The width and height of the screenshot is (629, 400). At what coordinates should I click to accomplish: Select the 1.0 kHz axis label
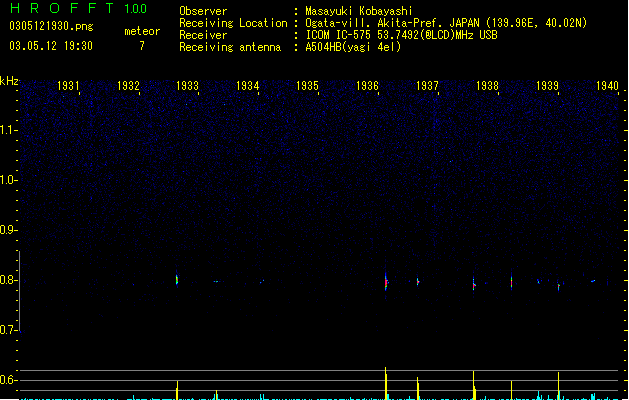coord(8,180)
